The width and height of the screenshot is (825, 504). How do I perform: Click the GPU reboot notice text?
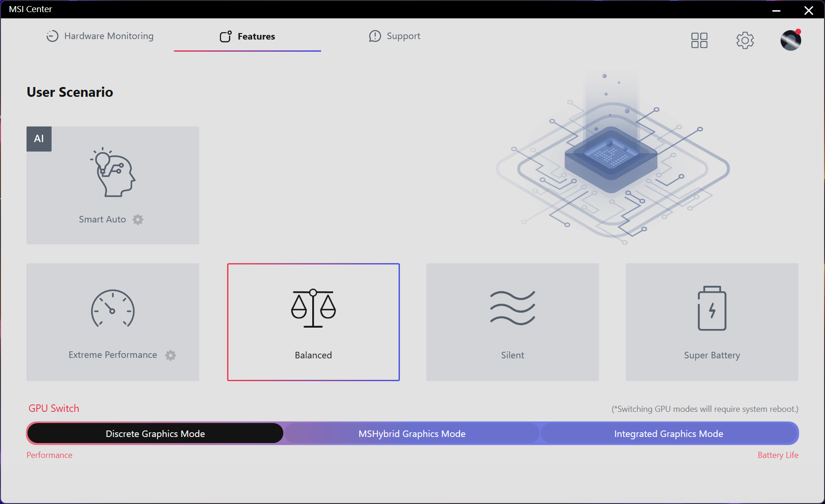pyautogui.click(x=705, y=409)
